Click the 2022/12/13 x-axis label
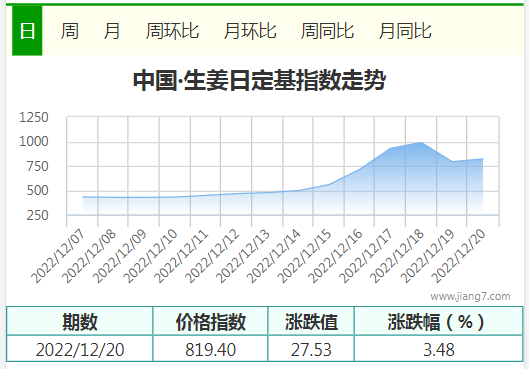This screenshot has height=369, width=529. 243,256
